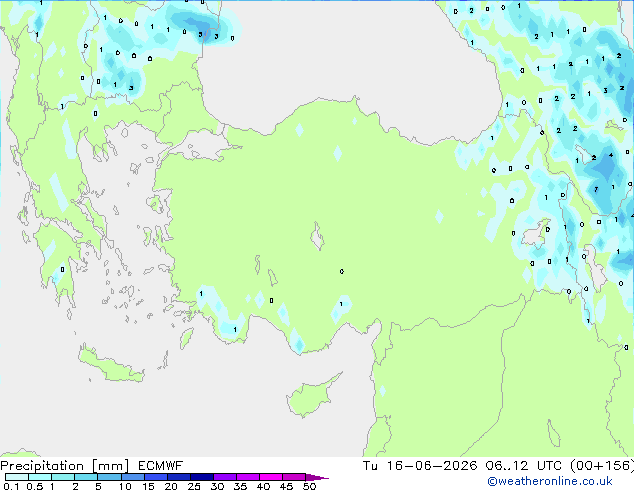Pick the 30–35 mm purple legend swatch
Image resolution: width=634 pixels, height=490 pixels.
coord(224,477)
